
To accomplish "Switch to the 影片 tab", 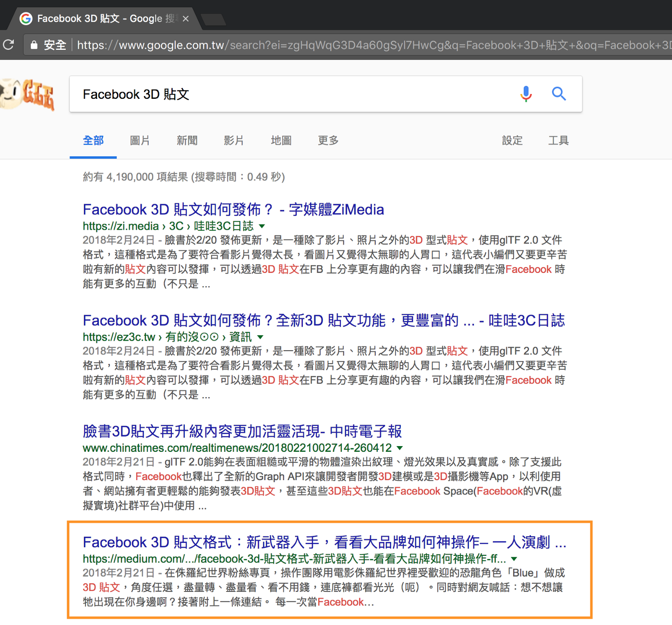I will [234, 141].
